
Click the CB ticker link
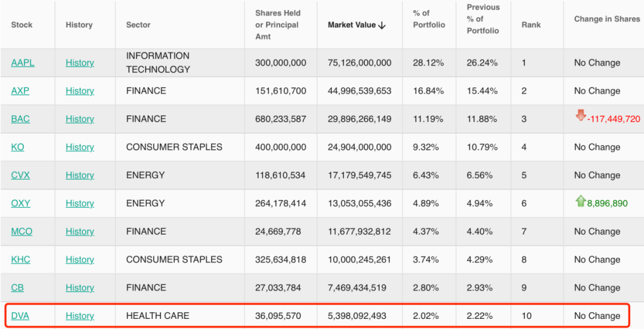pyautogui.click(x=17, y=287)
